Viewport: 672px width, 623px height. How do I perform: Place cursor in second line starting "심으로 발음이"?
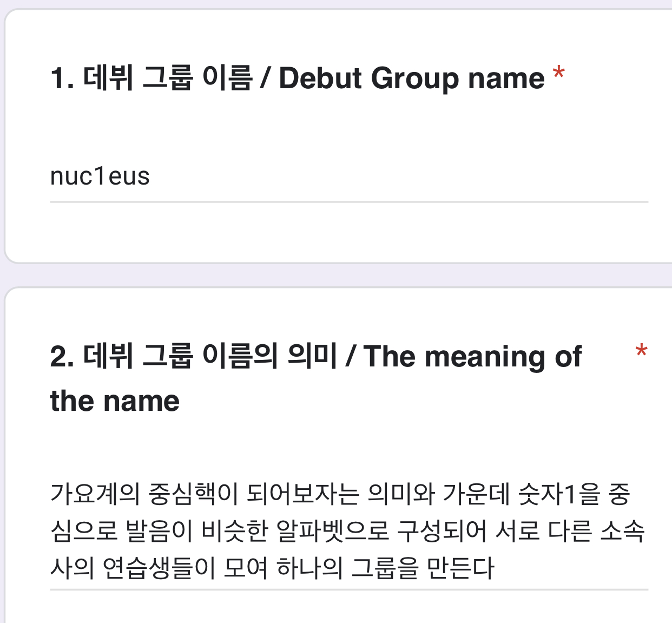[347, 531]
